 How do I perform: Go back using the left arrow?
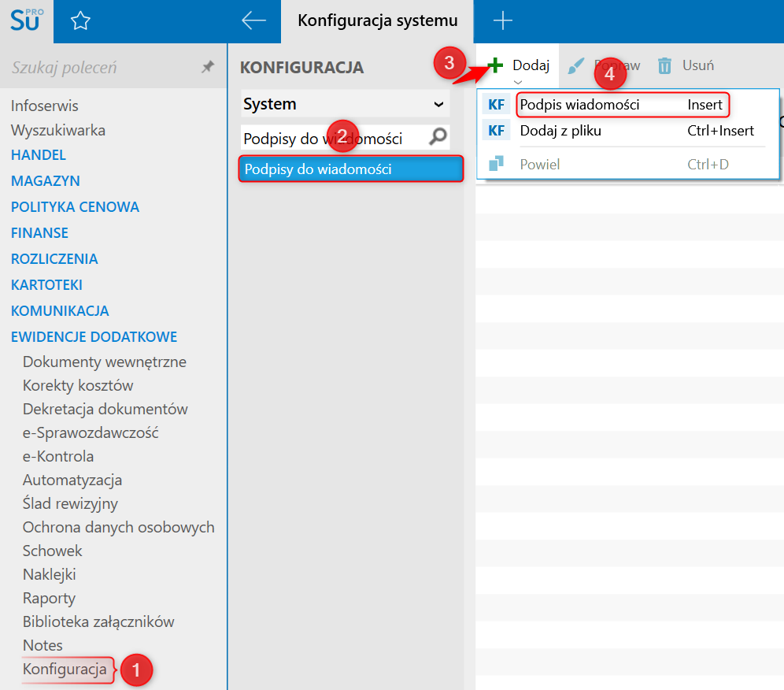(253, 20)
